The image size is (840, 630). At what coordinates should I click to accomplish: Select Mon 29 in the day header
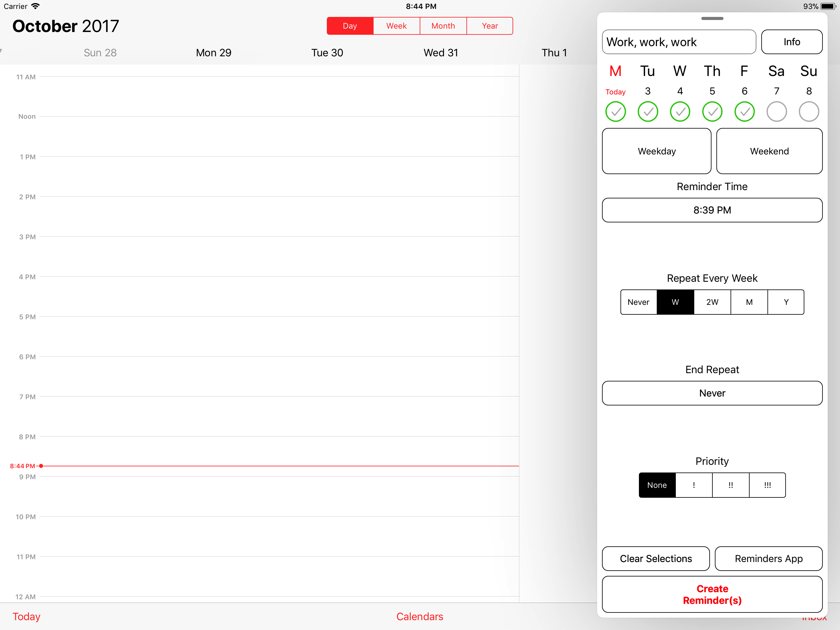click(x=213, y=52)
